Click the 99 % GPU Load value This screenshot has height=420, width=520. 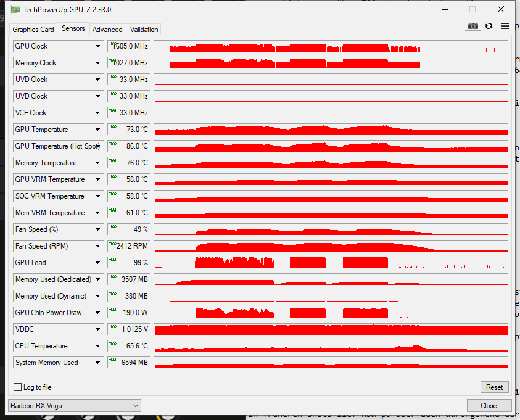[x=129, y=263]
